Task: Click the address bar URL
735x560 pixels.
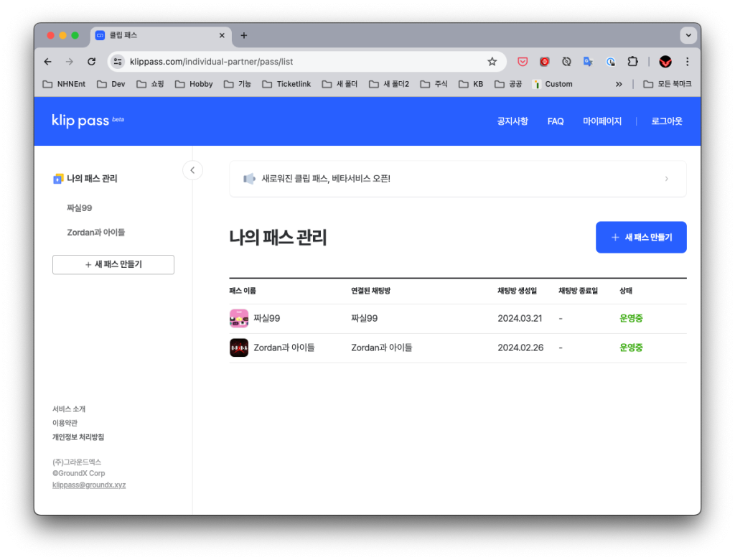Action: pyautogui.click(x=212, y=62)
